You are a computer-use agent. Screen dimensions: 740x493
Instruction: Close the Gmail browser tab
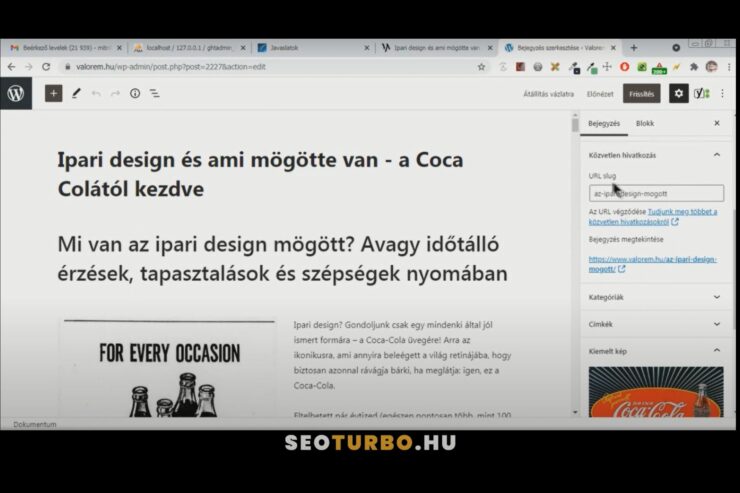point(119,48)
